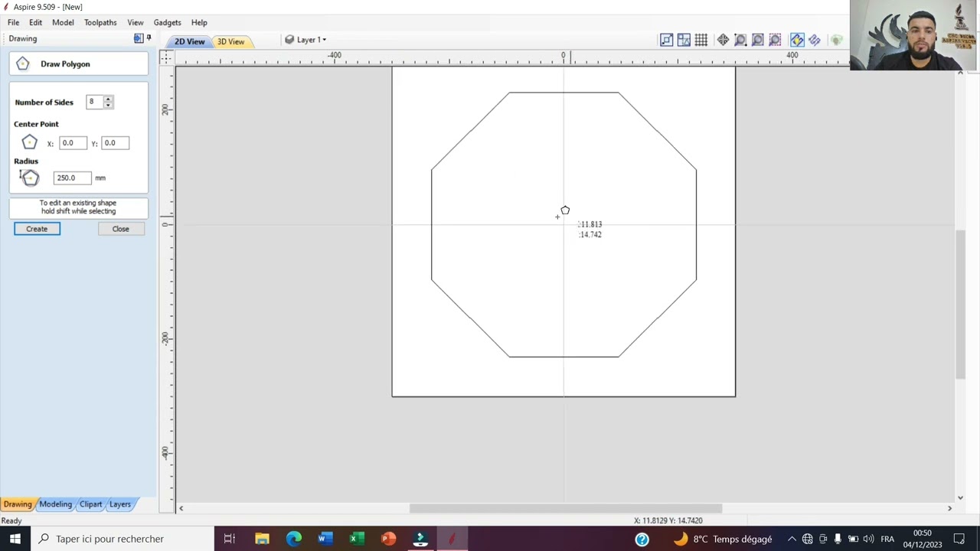Click the ruler origin corner icon

[x=166, y=57]
